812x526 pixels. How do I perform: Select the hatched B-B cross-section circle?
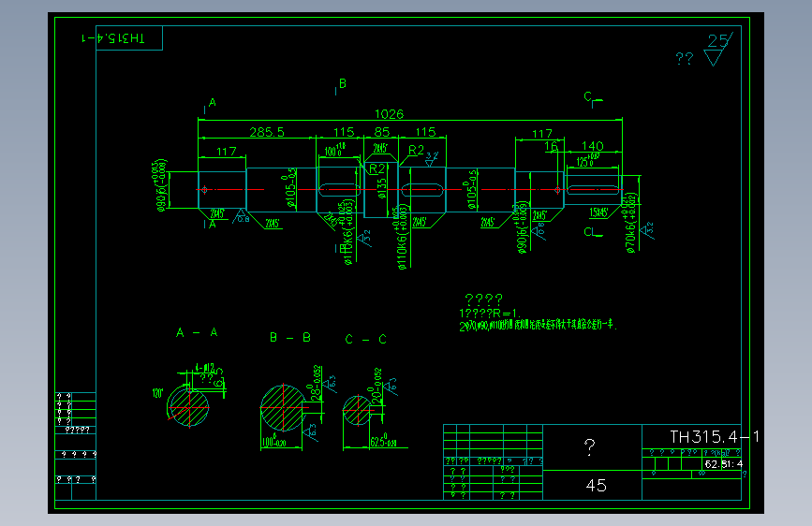click(x=283, y=408)
